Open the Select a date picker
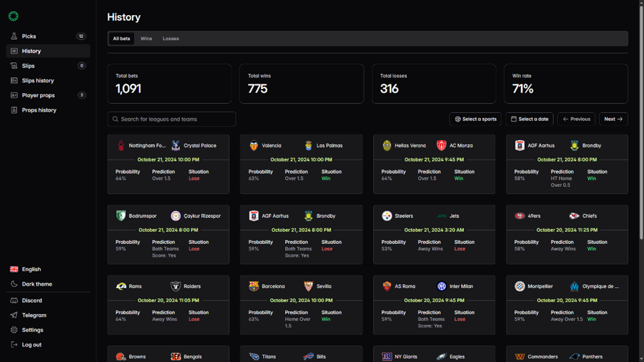Viewport: 644px width, 362px height. tap(530, 119)
